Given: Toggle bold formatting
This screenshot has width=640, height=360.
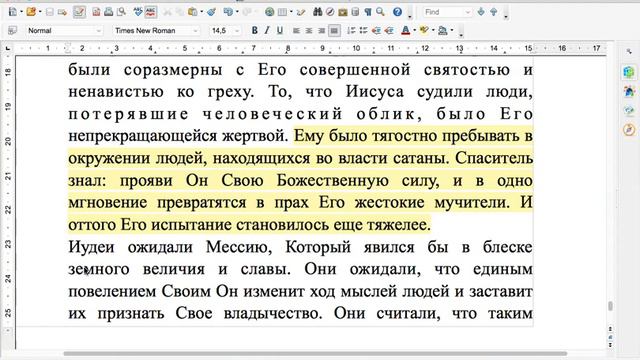Looking at the screenshot, I should (254, 31).
